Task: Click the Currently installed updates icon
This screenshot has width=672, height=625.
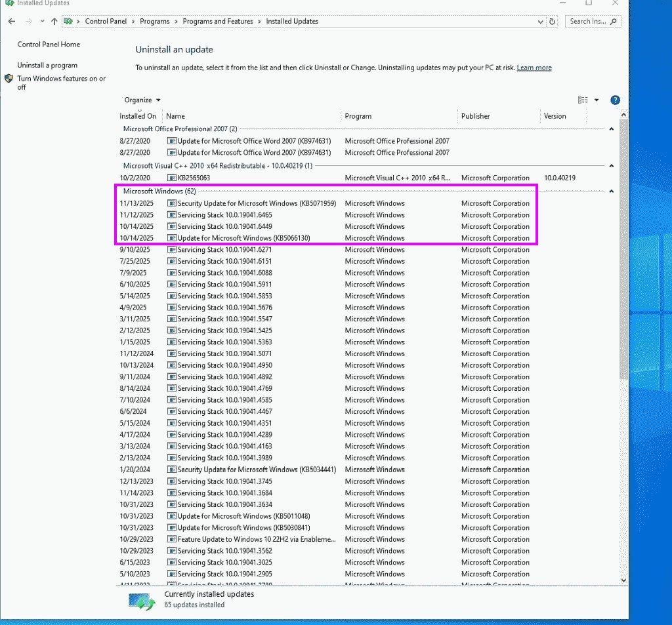Action: [142, 601]
